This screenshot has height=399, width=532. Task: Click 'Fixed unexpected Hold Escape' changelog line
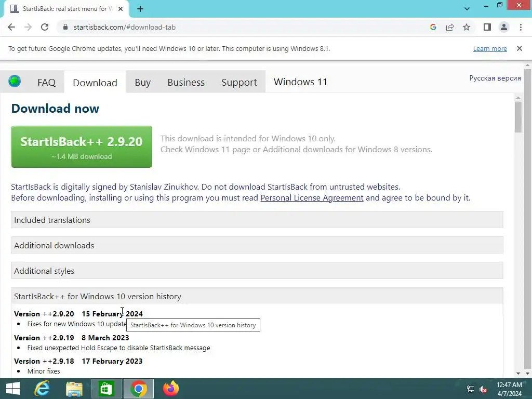coord(119,348)
